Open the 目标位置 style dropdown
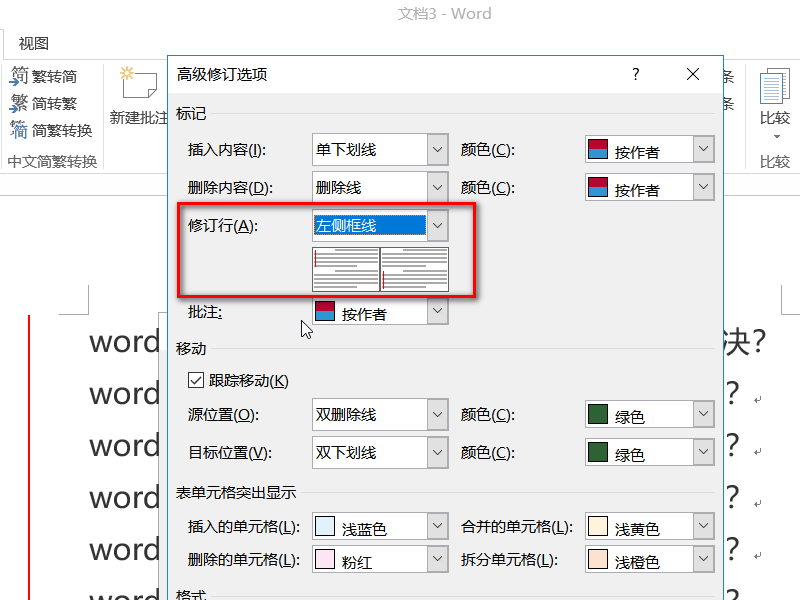Screen dimensions: 800x600 tap(437, 452)
